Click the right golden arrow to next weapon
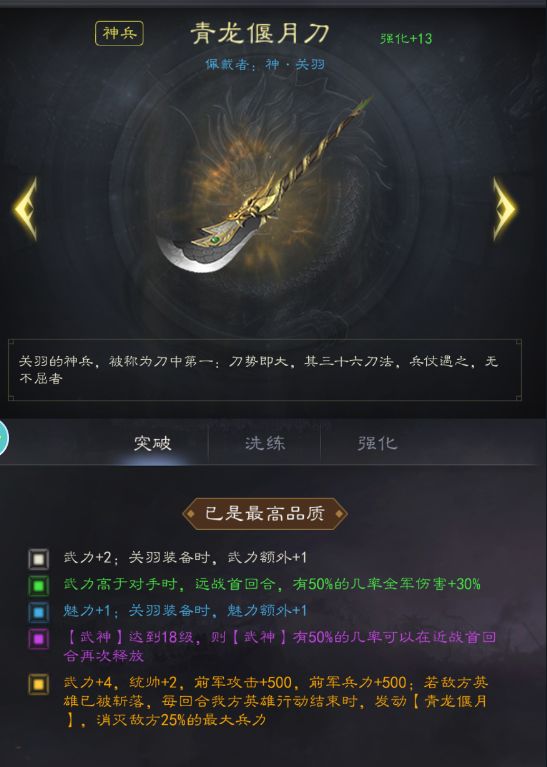The image size is (547, 767). click(505, 209)
